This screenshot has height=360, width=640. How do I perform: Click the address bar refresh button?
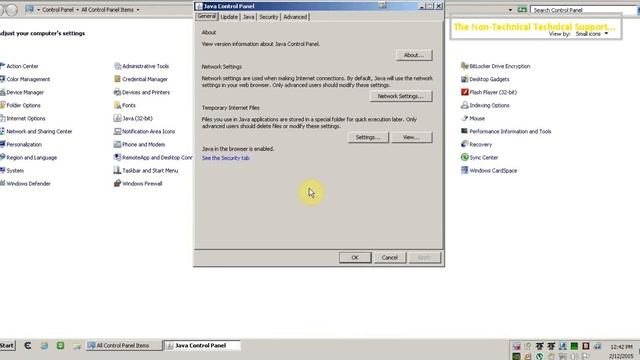click(522, 10)
